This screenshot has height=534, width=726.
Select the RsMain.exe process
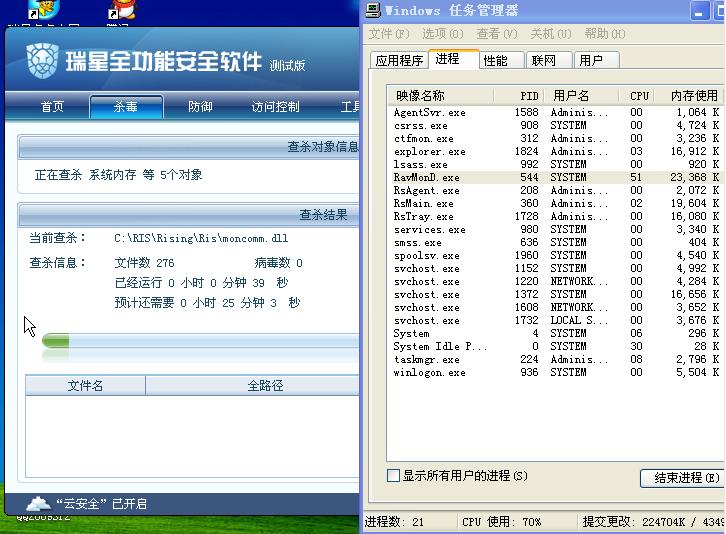pos(556,203)
